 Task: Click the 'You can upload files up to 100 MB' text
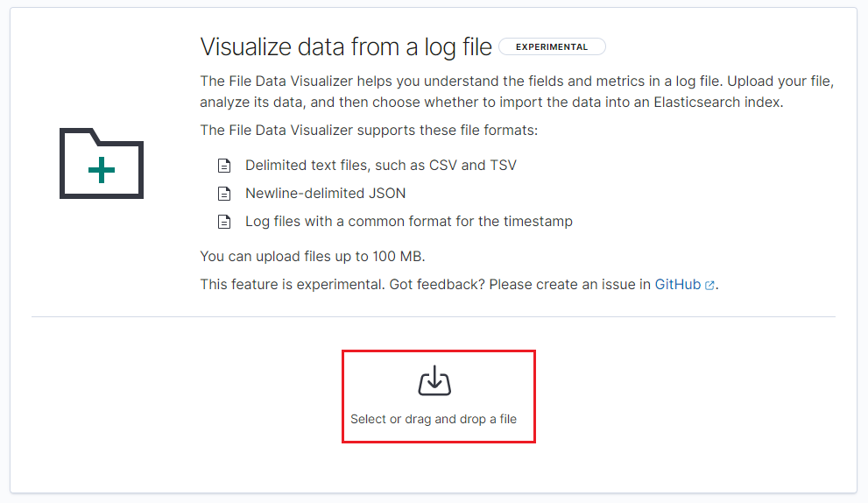point(313,257)
